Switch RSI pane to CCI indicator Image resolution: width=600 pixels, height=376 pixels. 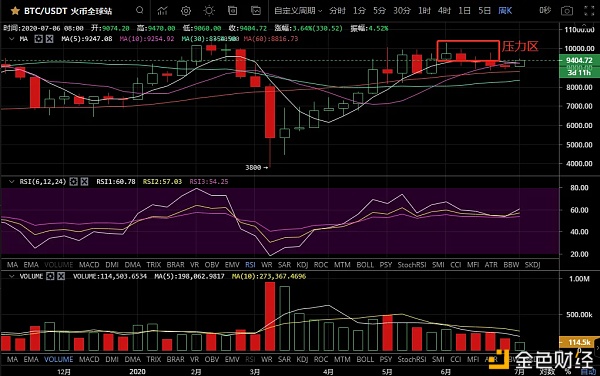click(456, 265)
